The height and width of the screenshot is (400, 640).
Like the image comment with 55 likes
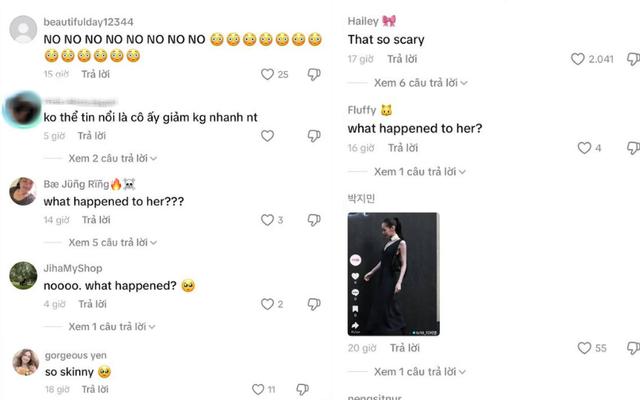(584, 348)
